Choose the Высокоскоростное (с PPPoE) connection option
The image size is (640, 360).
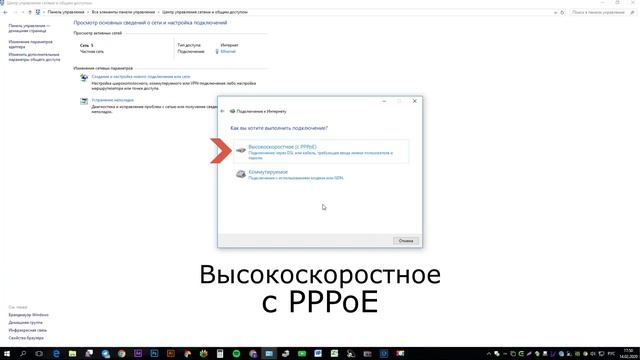tap(321, 151)
